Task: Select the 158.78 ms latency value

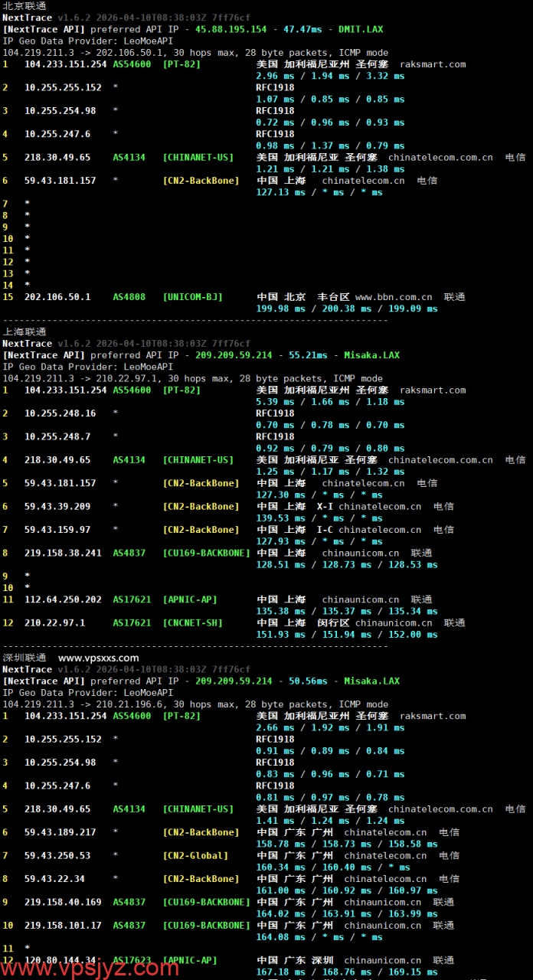Action: (x=280, y=844)
